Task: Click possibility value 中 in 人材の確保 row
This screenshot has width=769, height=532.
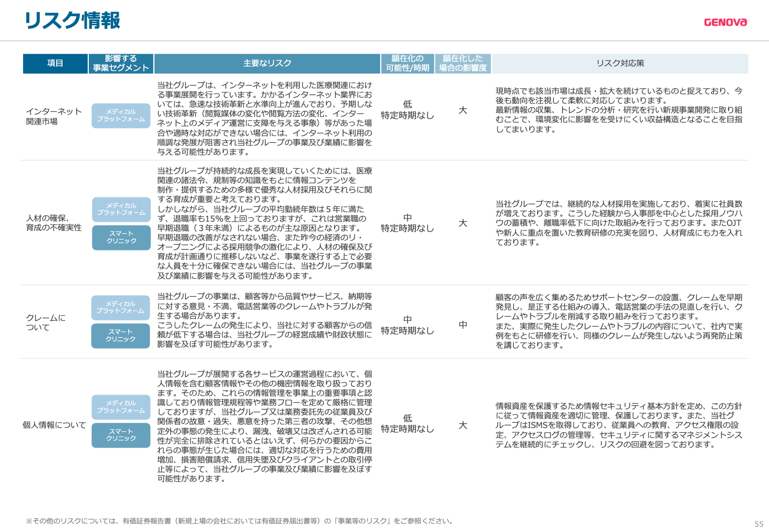Action: (x=408, y=217)
